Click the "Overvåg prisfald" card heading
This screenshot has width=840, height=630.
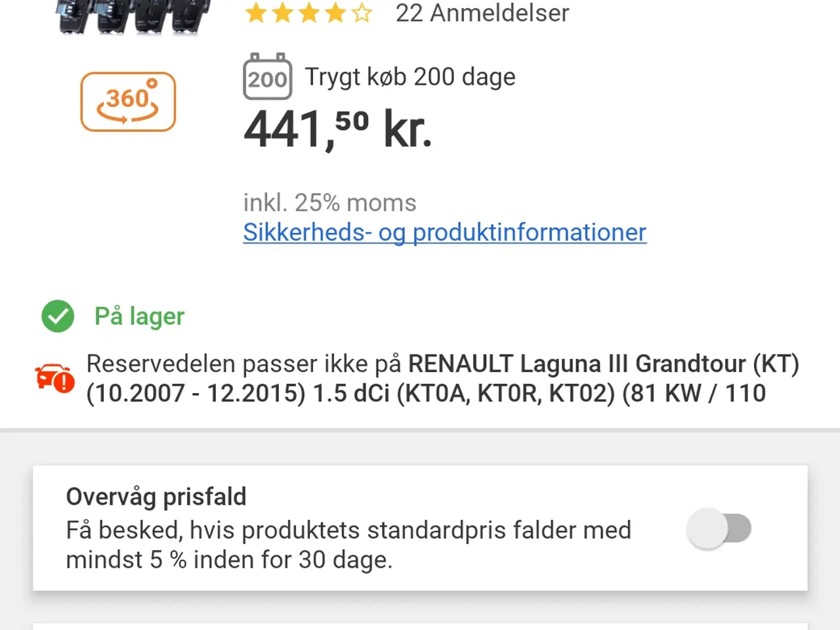click(x=156, y=497)
